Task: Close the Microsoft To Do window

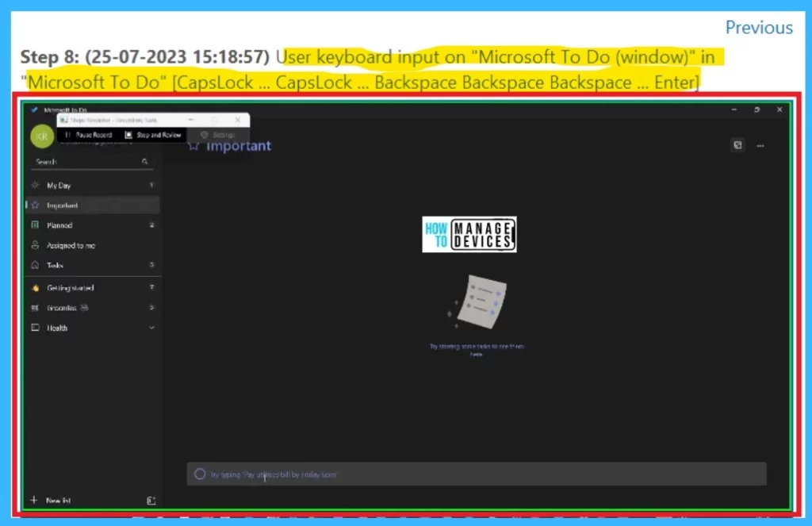Action: click(779, 109)
